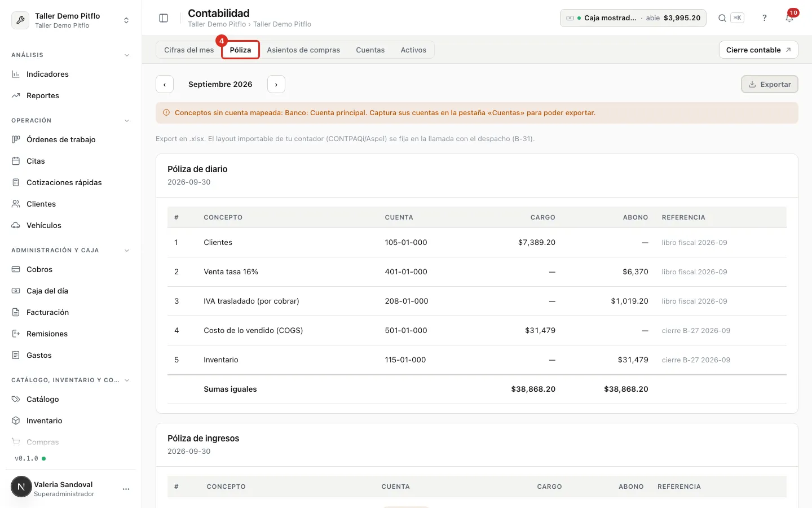The image size is (812, 508).
Task: Export the póliza with Exportar button
Action: coord(770,84)
